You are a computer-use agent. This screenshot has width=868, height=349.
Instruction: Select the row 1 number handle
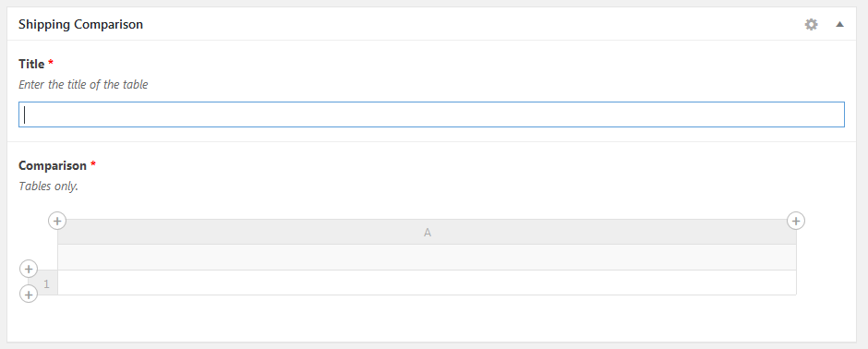(43, 283)
